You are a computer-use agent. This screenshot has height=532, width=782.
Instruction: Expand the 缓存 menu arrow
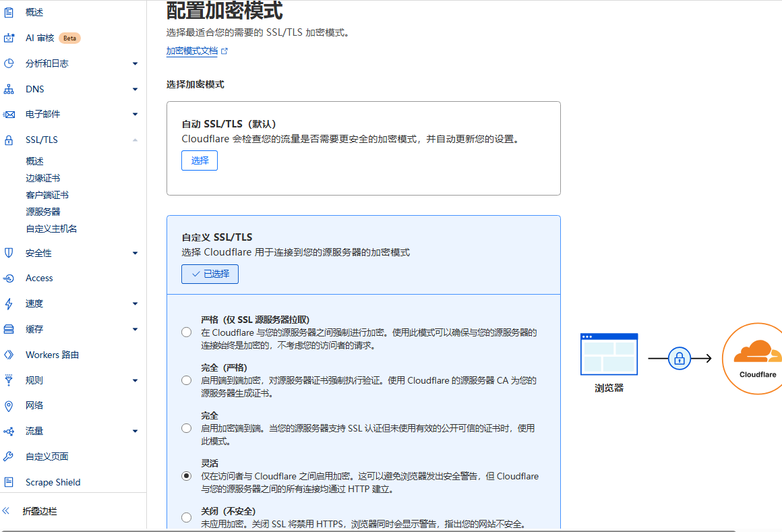[x=135, y=329]
